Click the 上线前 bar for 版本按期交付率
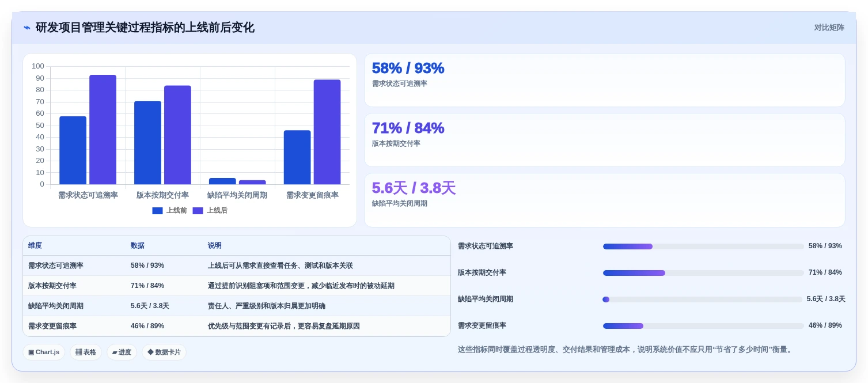The image size is (868, 383). click(147, 143)
